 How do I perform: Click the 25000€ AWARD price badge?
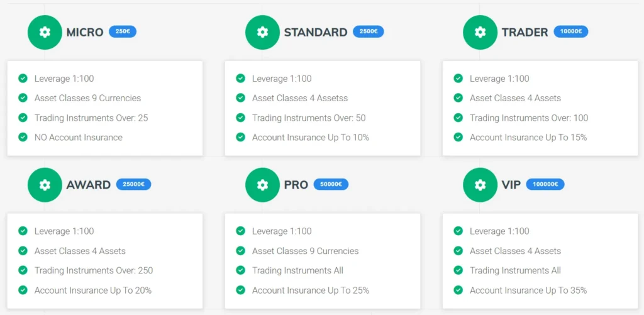(x=133, y=184)
